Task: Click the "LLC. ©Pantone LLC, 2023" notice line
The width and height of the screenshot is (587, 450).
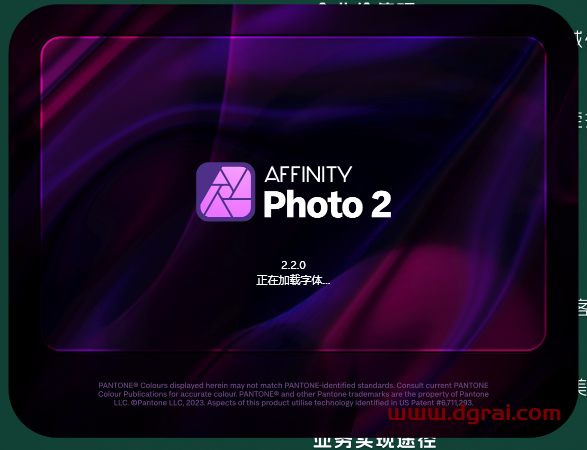Action: pos(294,403)
